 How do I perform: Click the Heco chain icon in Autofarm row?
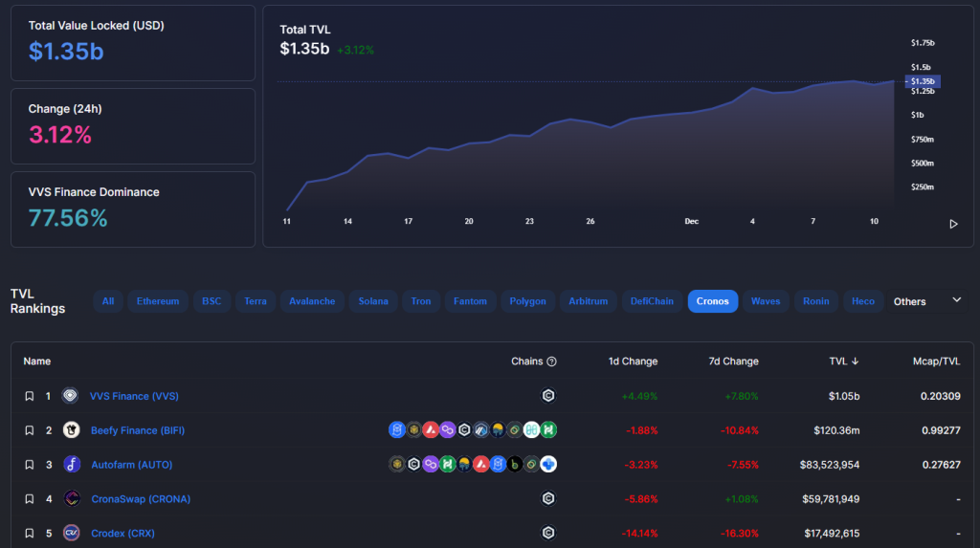[448, 464]
